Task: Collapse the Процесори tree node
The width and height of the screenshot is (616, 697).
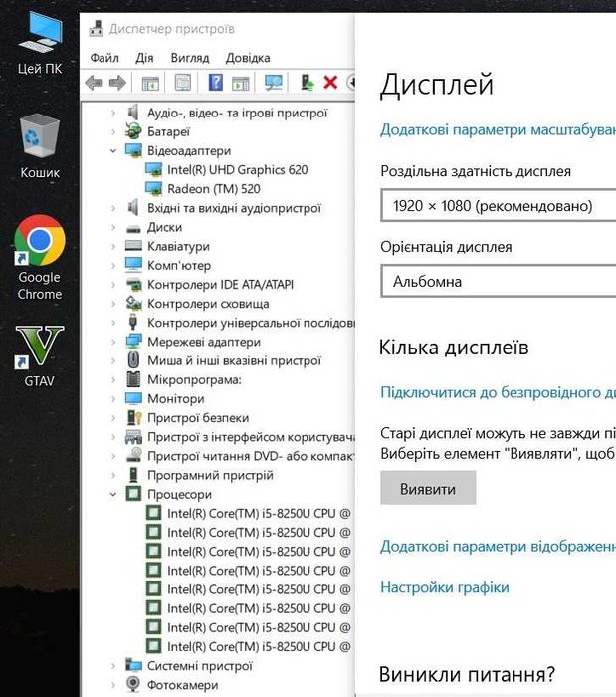Action: point(113,494)
